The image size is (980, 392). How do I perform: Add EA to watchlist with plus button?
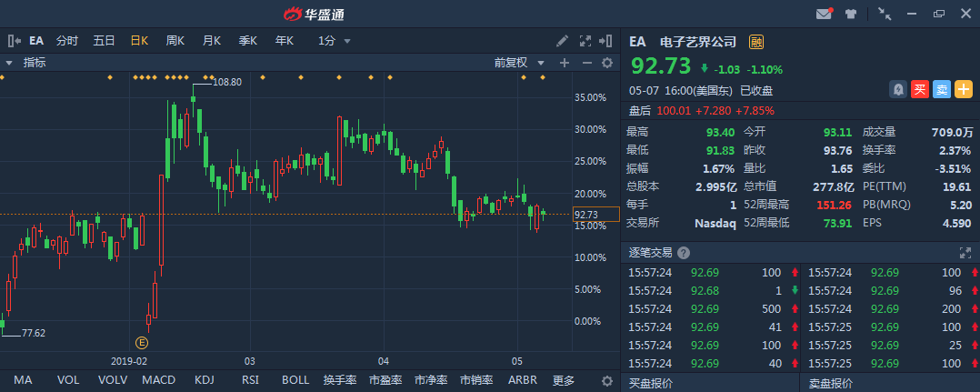pos(963,90)
